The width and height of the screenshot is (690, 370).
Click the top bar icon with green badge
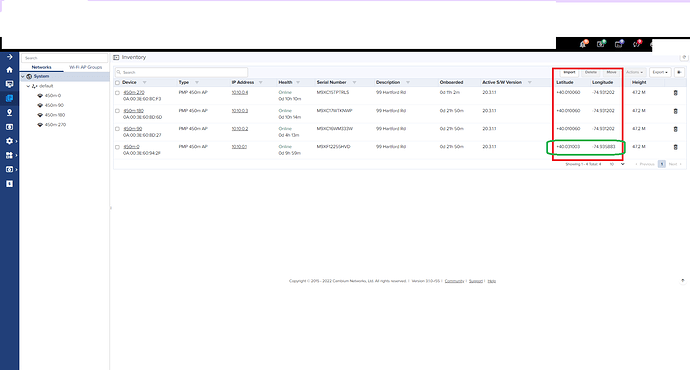601,44
